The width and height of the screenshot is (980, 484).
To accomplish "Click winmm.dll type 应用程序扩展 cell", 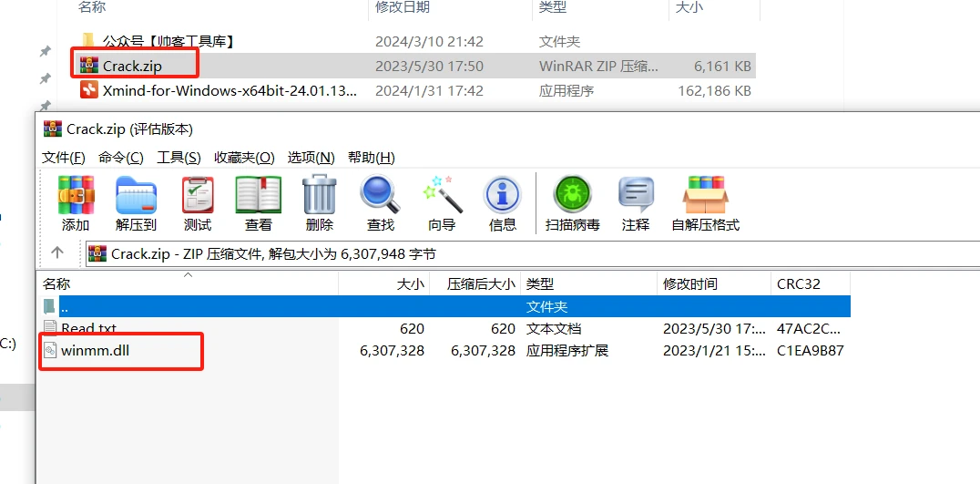I will click(x=567, y=351).
